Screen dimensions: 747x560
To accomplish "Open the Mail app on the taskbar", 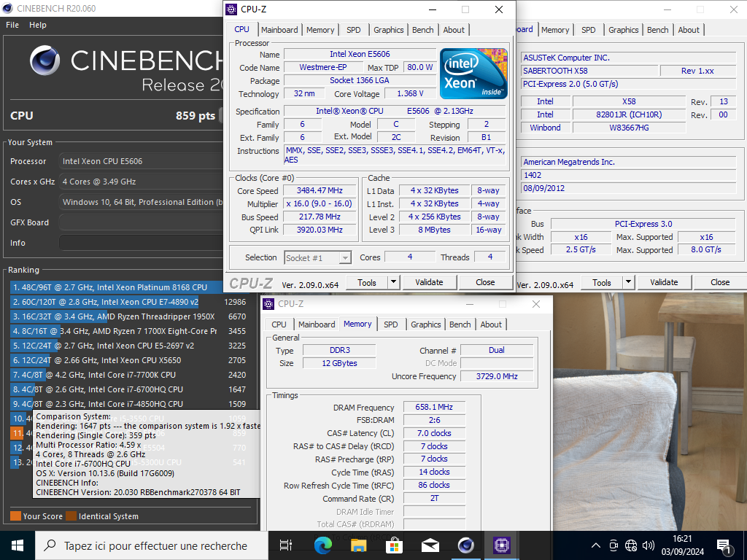I will pos(430,545).
